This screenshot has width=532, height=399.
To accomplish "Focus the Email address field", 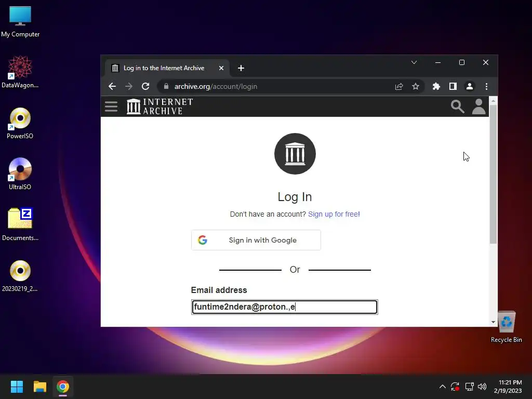I will coord(284,307).
